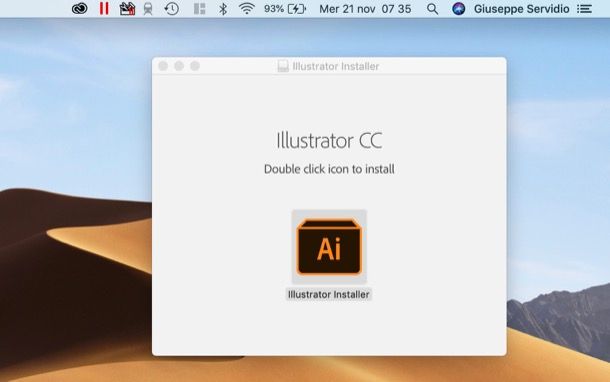Open the Notification Center list icon
The image size is (610, 382).
click(584, 9)
